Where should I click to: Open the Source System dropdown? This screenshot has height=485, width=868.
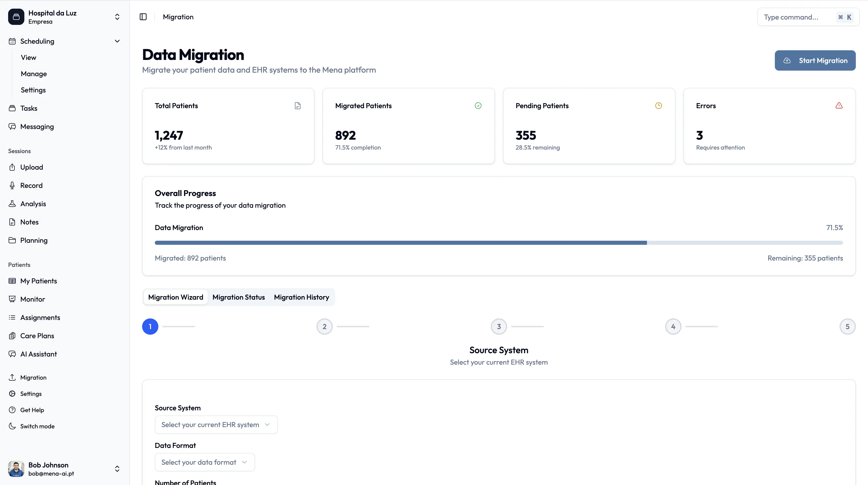(x=216, y=424)
